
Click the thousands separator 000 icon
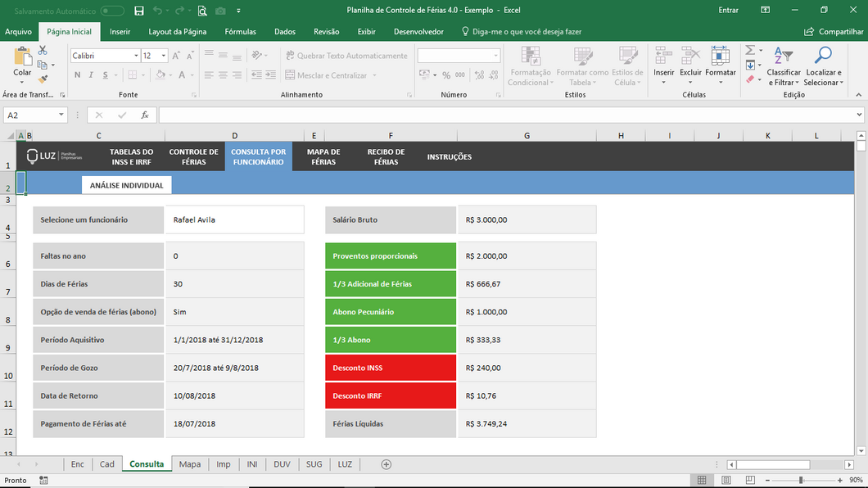[460, 75]
